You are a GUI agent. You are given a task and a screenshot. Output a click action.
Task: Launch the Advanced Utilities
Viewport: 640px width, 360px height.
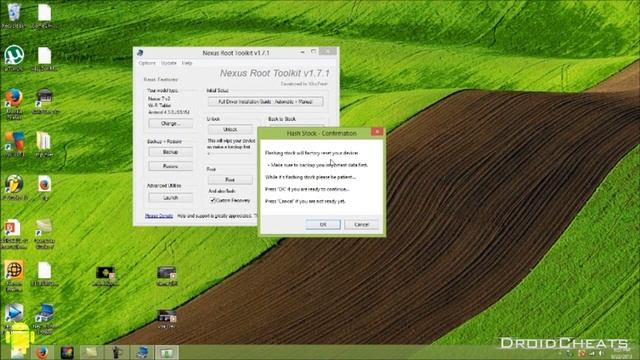170,198
